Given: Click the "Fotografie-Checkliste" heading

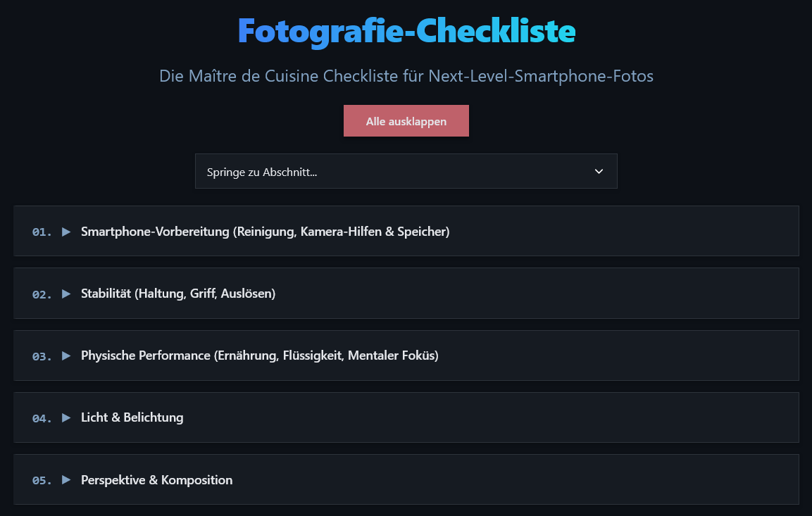Looking at the screenshot, I should point(406,31).
